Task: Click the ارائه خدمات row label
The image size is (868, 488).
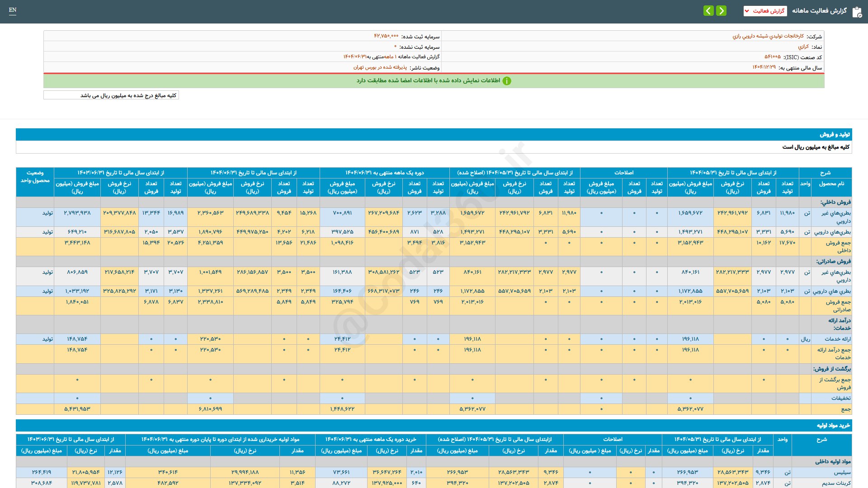Action: pyautogui.click(x=837, y=339)
